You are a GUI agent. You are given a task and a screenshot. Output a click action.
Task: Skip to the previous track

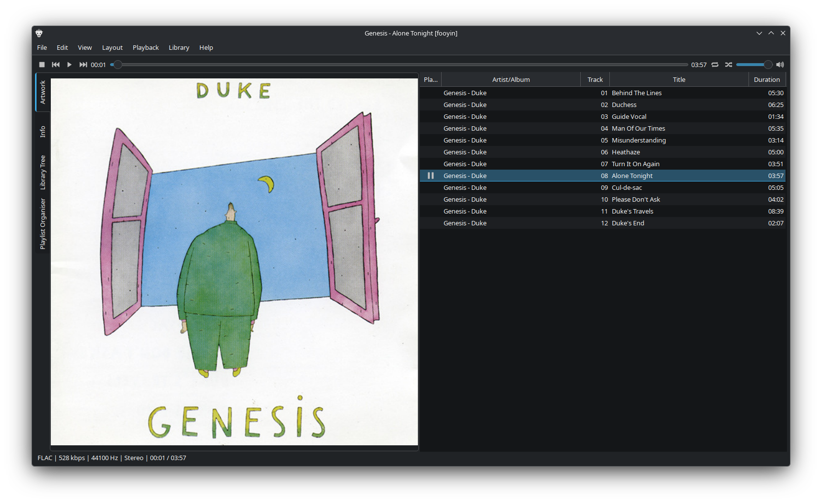56,65
